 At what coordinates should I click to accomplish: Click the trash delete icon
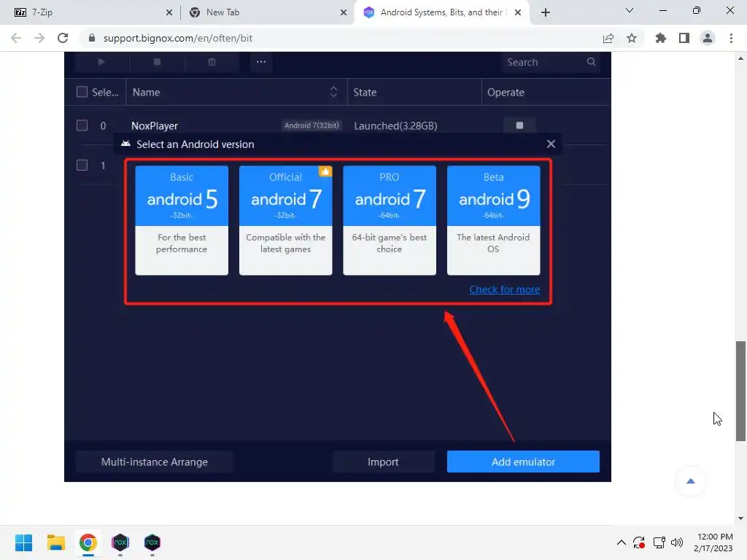click(x=212, y=62)
